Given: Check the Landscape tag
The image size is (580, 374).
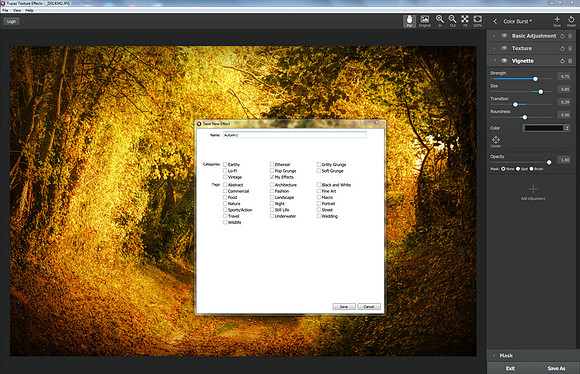Looking at the screenshot, I should 272,197.
